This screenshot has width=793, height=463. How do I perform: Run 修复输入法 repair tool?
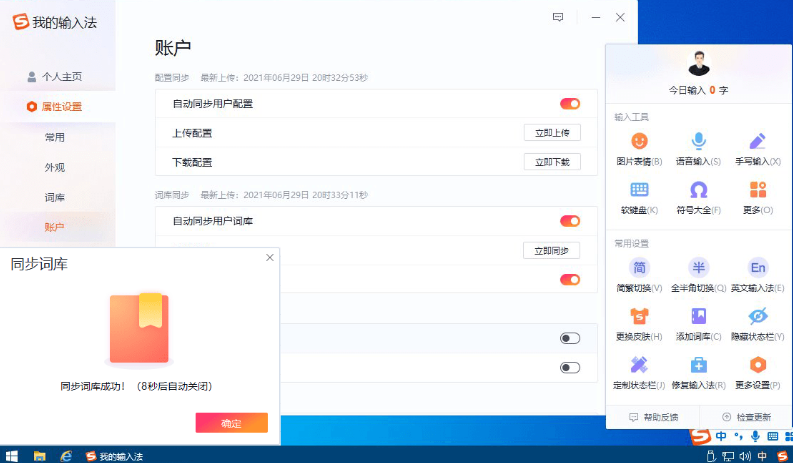698,373
